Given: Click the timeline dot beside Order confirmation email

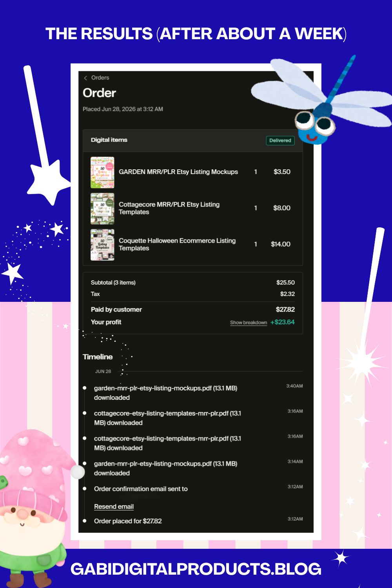Looking at the screenshot, I should point(84,489).
